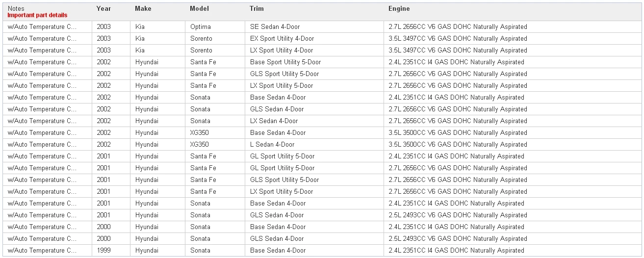Click the LX Sport Utility 4-Door trim

(x=282, y=51)
